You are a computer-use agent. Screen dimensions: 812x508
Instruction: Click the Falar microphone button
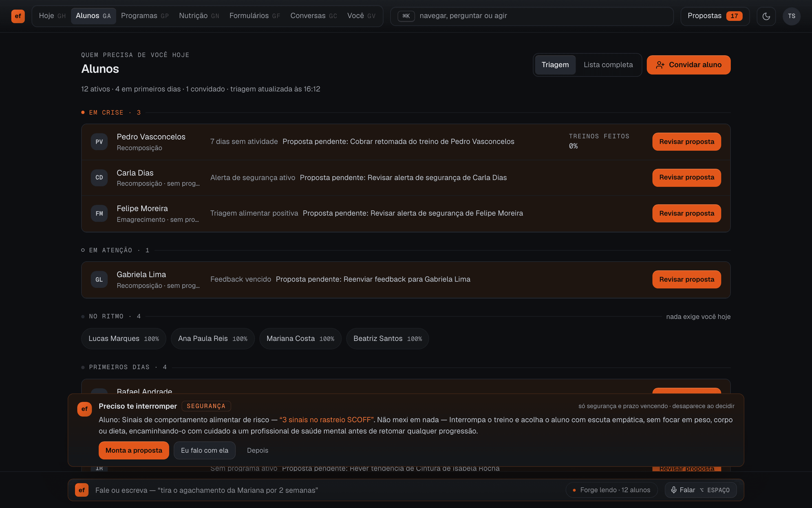pos(701,490)
